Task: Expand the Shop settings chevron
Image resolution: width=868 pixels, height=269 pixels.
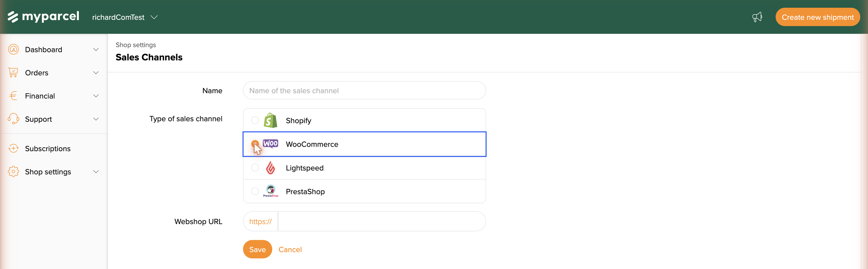Action: click(x=96, y=172)
